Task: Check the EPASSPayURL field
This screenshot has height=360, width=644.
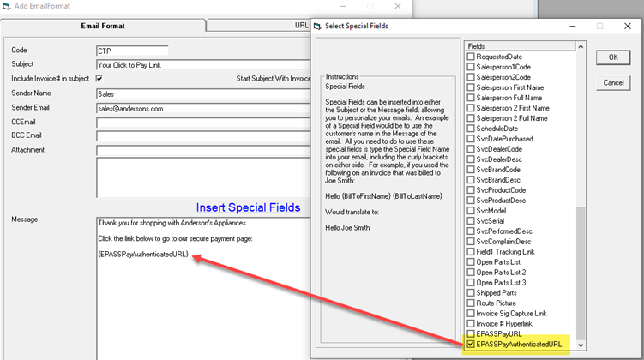Action: (x=471, y=333)
